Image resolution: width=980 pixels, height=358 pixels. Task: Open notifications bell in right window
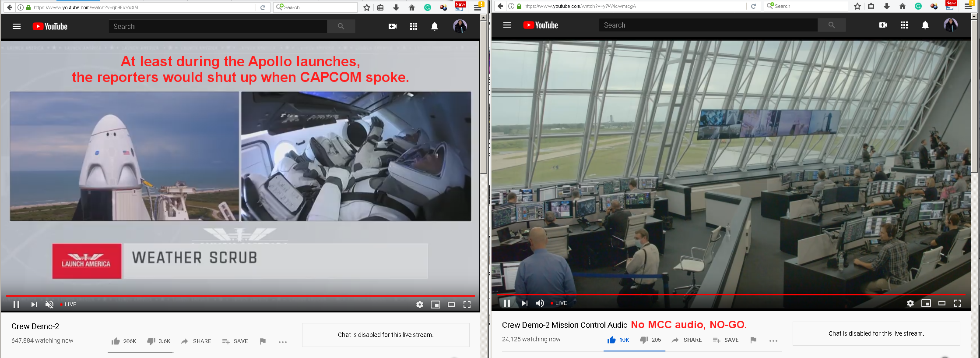click(925, 25)
